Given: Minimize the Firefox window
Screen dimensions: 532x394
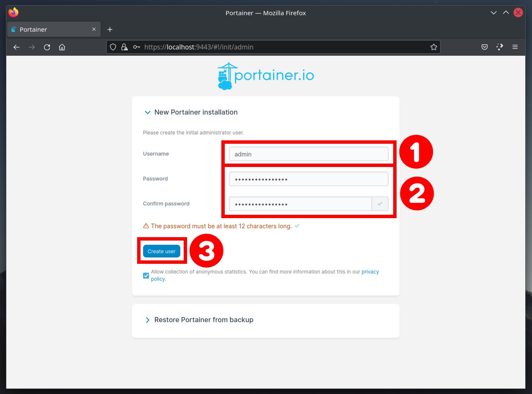Looking at the screenshot, I should pos(493,13).
